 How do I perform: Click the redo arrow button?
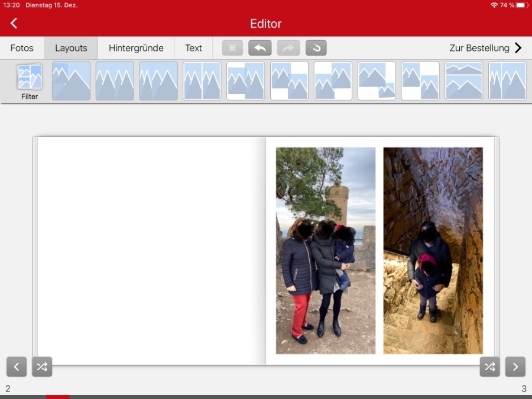[x=288, y=48]
